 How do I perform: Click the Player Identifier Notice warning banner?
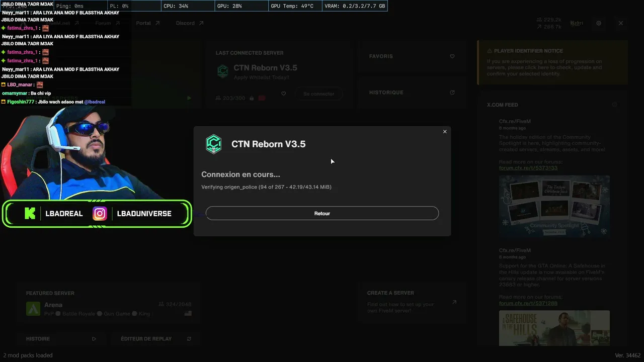coord(552,62)
